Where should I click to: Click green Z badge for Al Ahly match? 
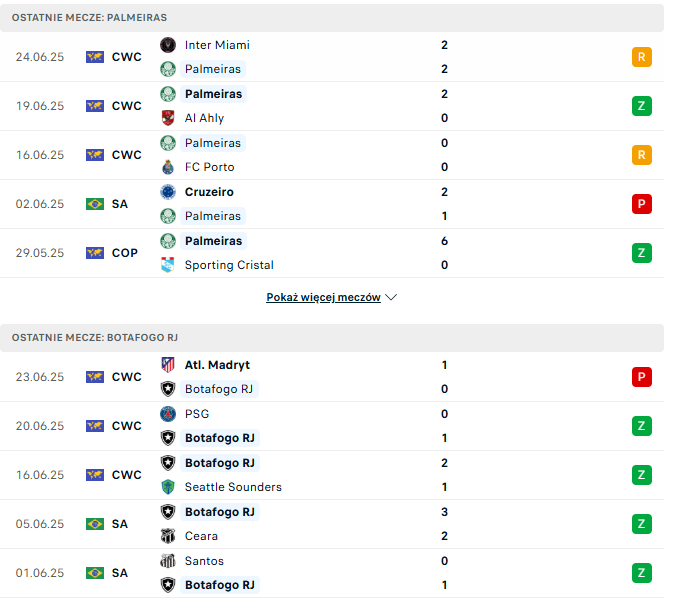(642, 106)
